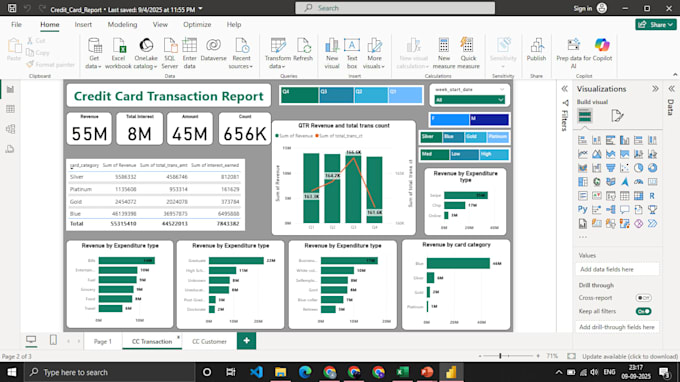Click the Enter data icon
The height and width of the screenshot is (382, 680).
pyautogui.click(x=190, y=45)
